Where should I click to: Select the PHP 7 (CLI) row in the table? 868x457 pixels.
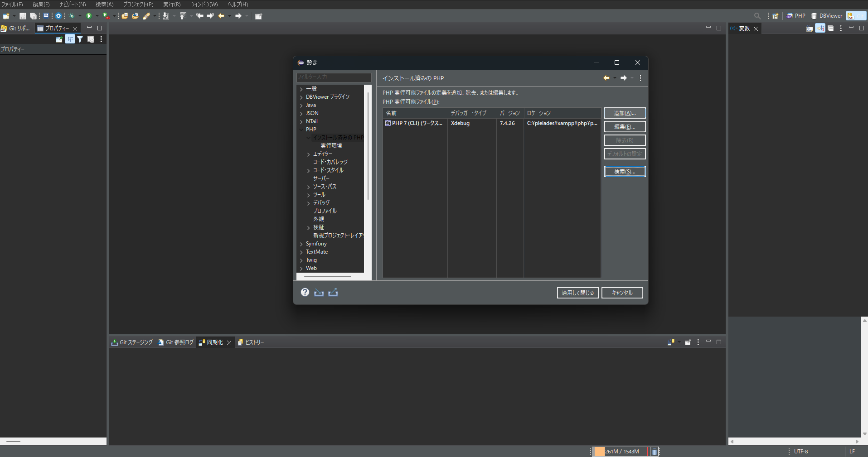tap(492, 123)
